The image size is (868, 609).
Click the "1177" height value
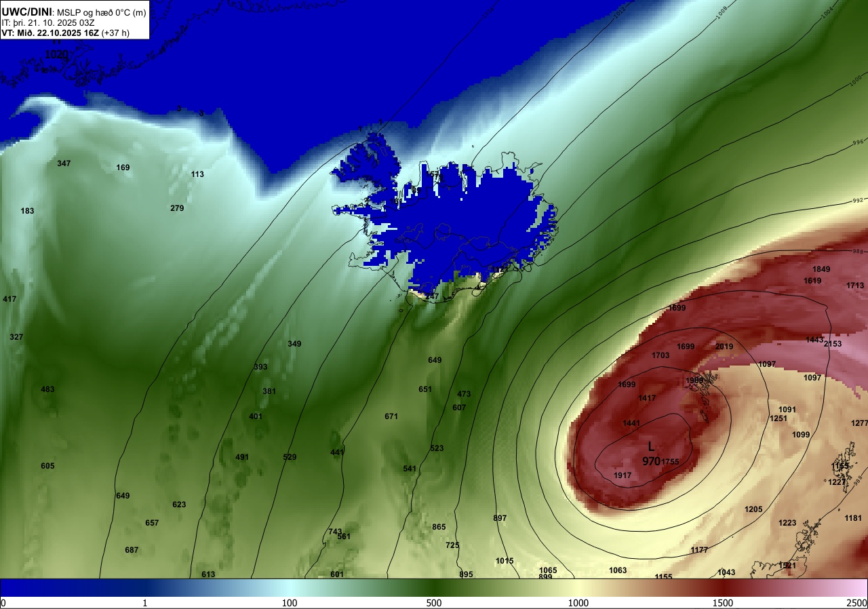(x=699, y=550)
